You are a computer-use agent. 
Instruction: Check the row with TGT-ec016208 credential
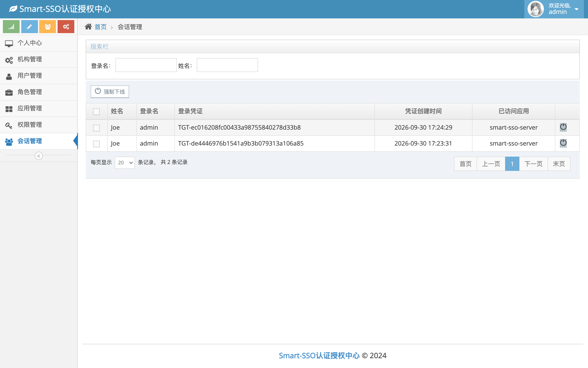[96, 128]
